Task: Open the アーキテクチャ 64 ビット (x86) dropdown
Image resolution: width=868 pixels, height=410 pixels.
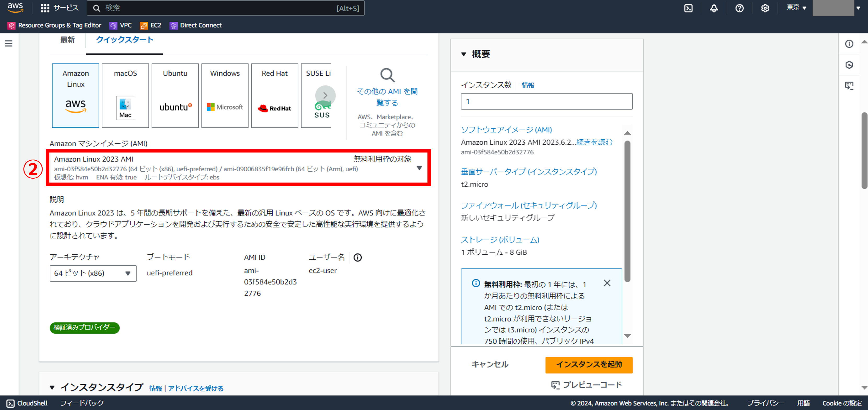Action: pyautogui.click(x=93, y=273)
